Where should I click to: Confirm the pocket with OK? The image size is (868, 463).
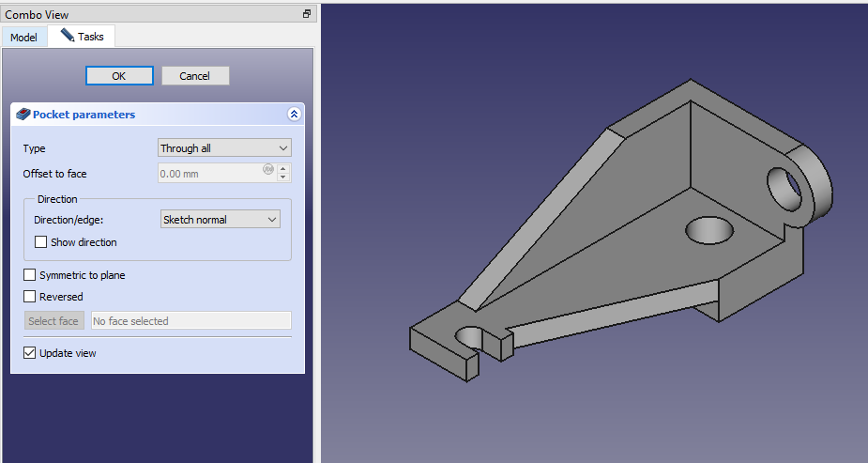point(118,76)
